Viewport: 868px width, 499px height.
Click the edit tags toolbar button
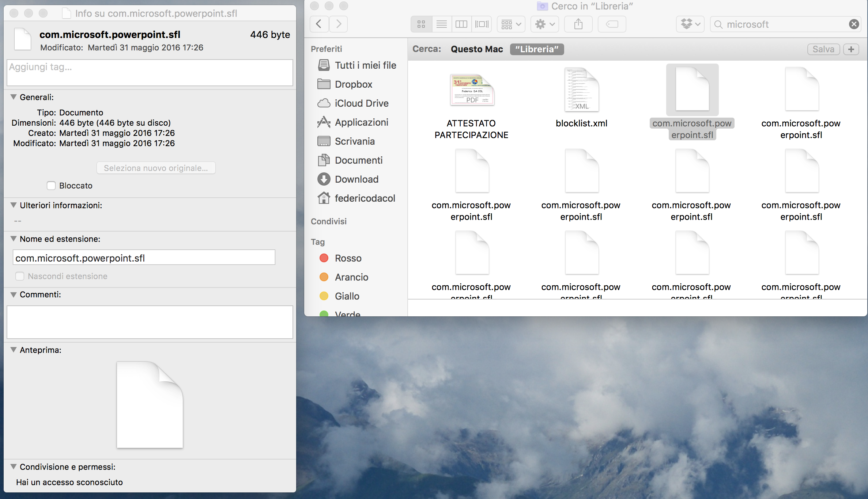612,24
